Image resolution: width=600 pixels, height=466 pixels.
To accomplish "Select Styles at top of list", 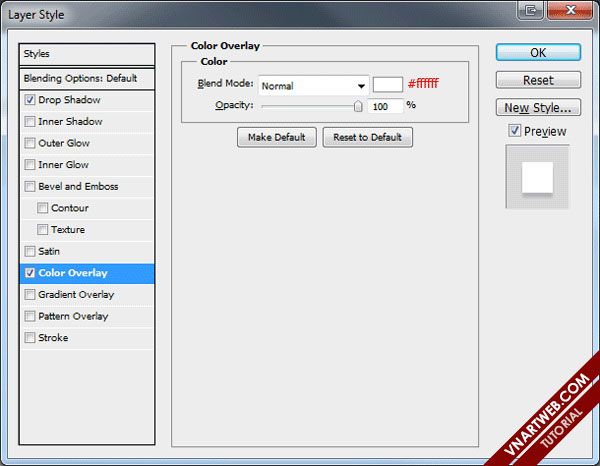I will (x=88, y=54).
